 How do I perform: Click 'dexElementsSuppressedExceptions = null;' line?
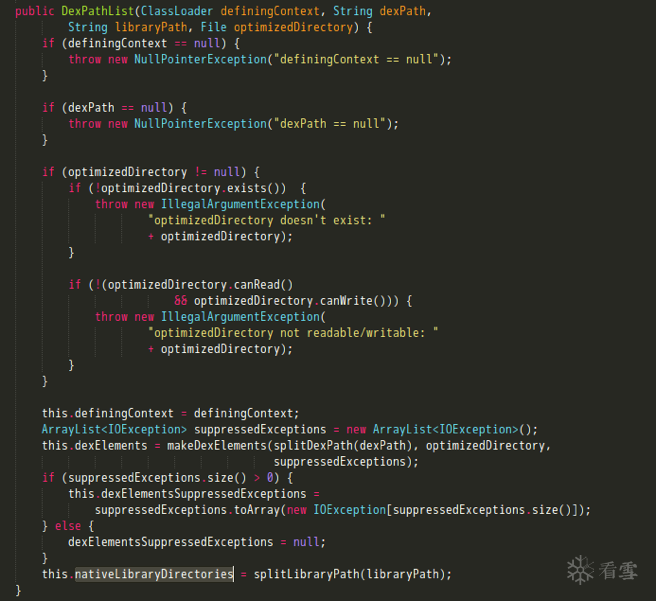(197, 542)
